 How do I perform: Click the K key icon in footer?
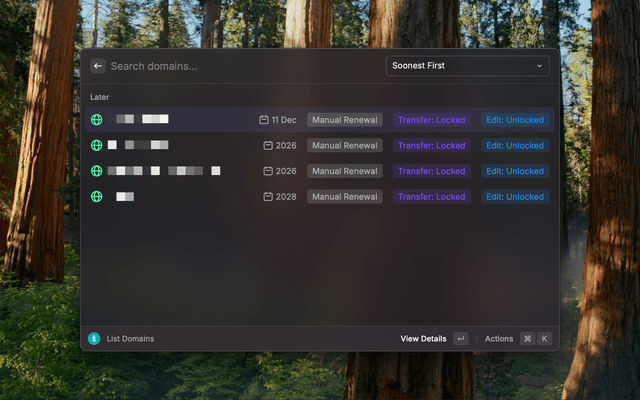[545, 339]
